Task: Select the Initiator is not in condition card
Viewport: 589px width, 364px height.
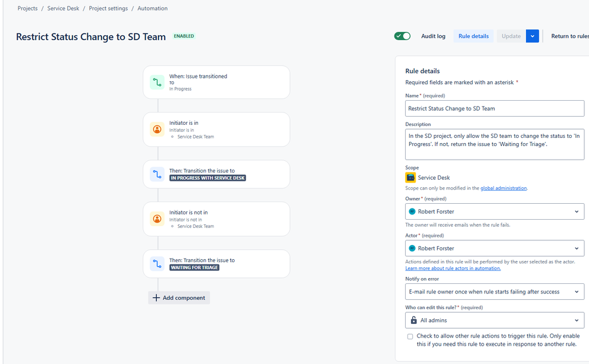Action: tap(216, 219)
